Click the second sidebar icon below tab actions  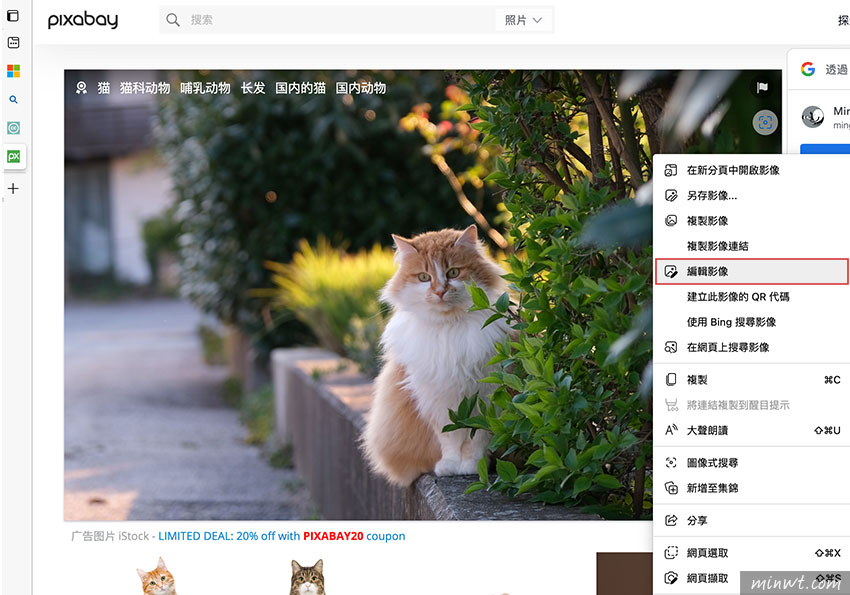pos(13,42)
